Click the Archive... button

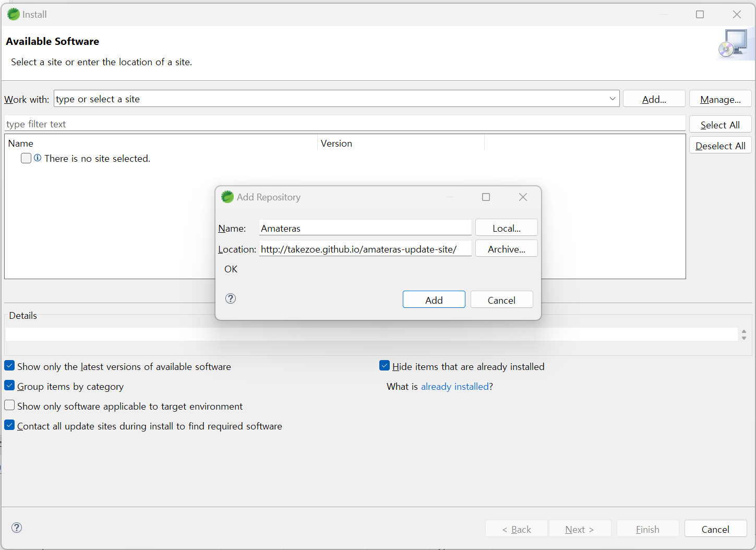point(507,248)
